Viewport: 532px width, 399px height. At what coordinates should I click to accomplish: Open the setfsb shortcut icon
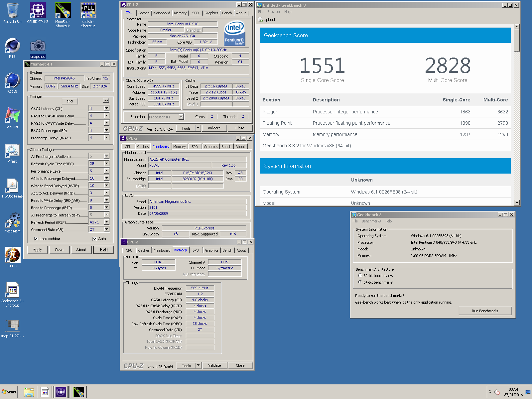[x=88, y=15]
